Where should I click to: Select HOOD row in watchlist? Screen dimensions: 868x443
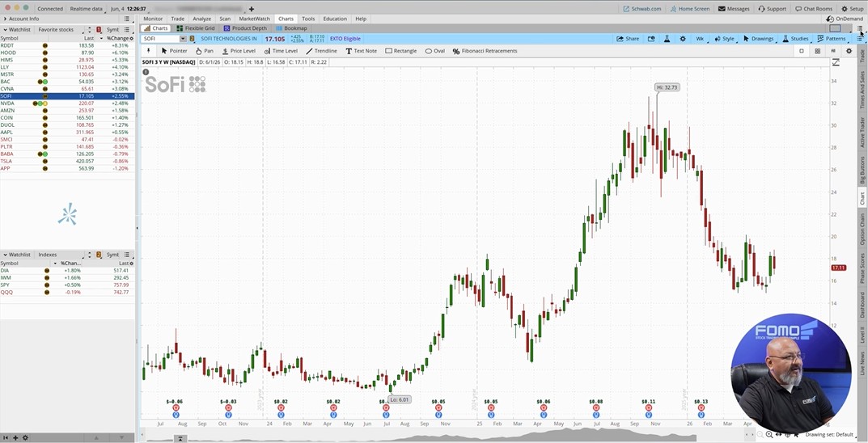(67, 53)
